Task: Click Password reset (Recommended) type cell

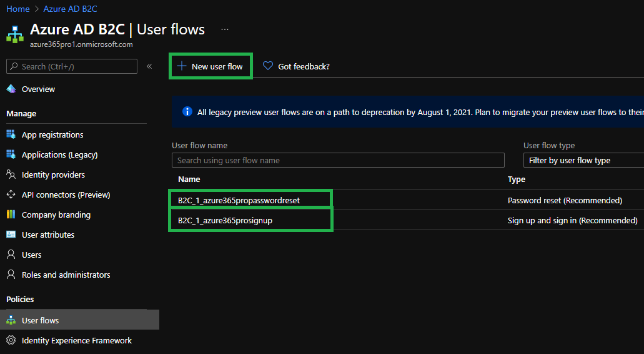Action: [x=565, y=200]
